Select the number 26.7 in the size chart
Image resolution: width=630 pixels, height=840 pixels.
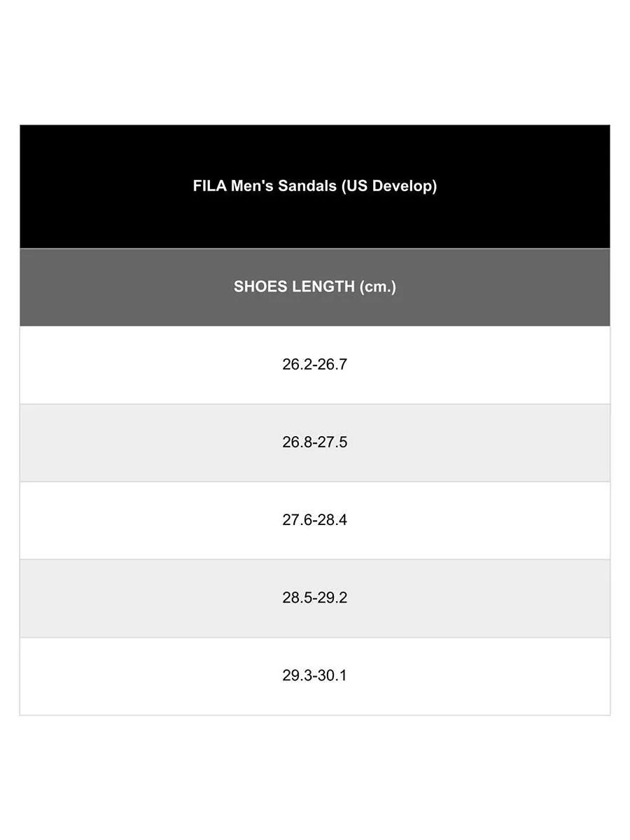332,365
